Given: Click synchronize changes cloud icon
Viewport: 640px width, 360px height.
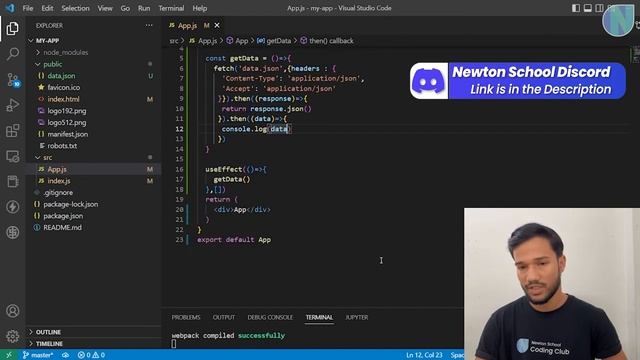Looking at the screenshot, I should pos(65,355).
